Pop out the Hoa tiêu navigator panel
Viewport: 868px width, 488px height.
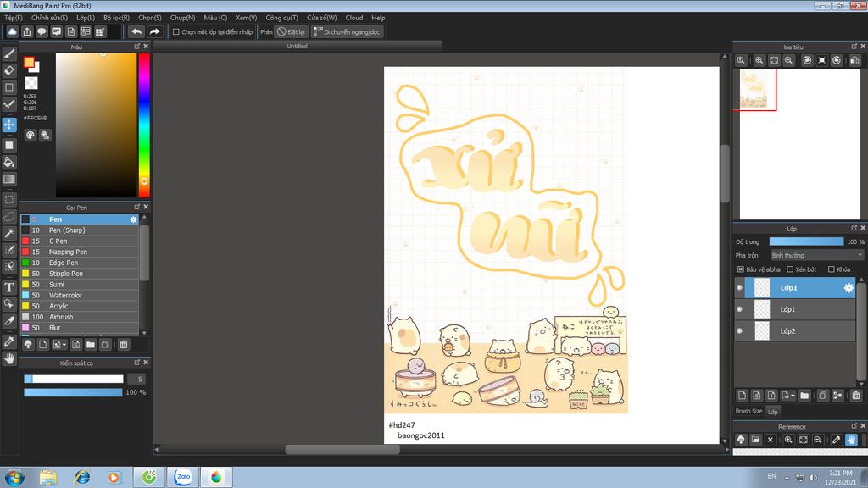[x=854, y=47]
